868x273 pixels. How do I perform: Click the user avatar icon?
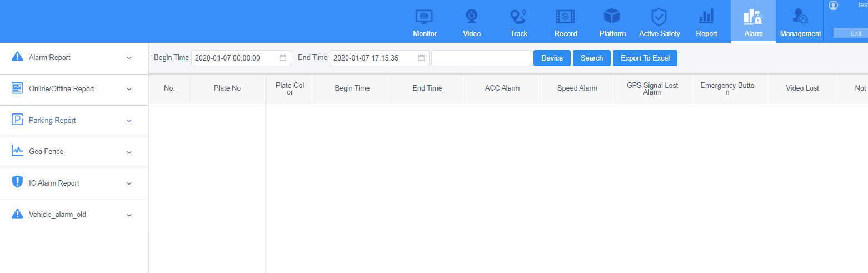click(x=833, y=5)
